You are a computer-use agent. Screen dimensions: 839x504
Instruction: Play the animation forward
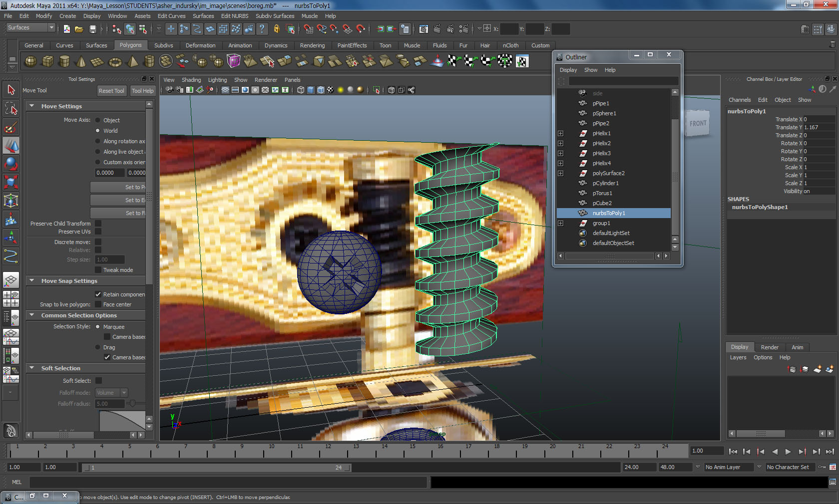click(x=788, y=452)
